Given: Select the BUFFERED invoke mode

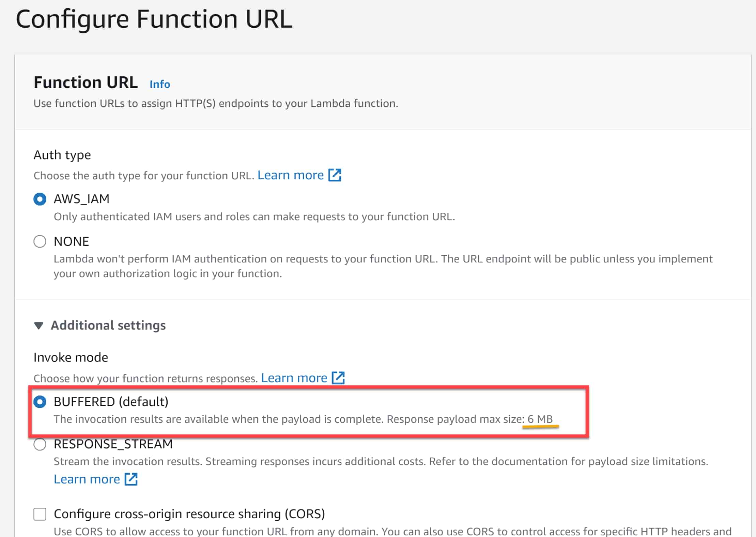Looking at the screenshot, I should [x=40, y=402].
